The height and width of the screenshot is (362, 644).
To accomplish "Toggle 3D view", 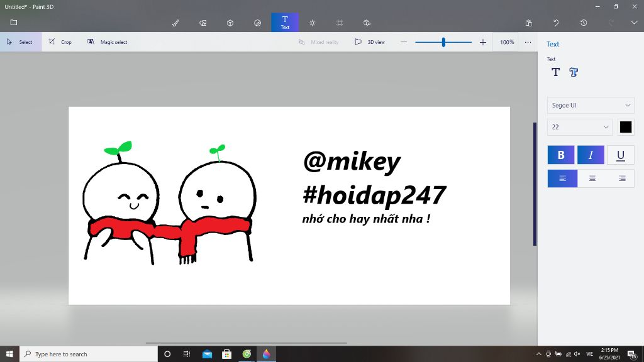I will tap(370, 42).
